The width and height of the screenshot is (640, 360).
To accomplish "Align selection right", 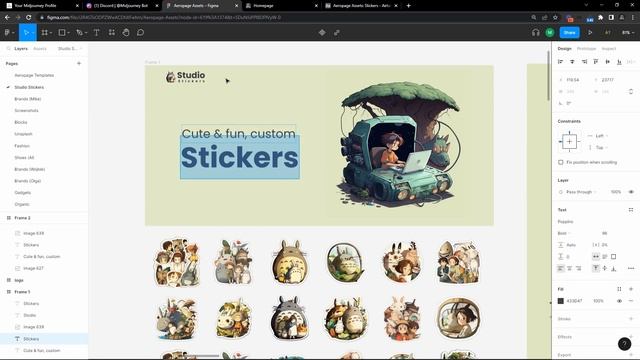I will click(584, 62).
